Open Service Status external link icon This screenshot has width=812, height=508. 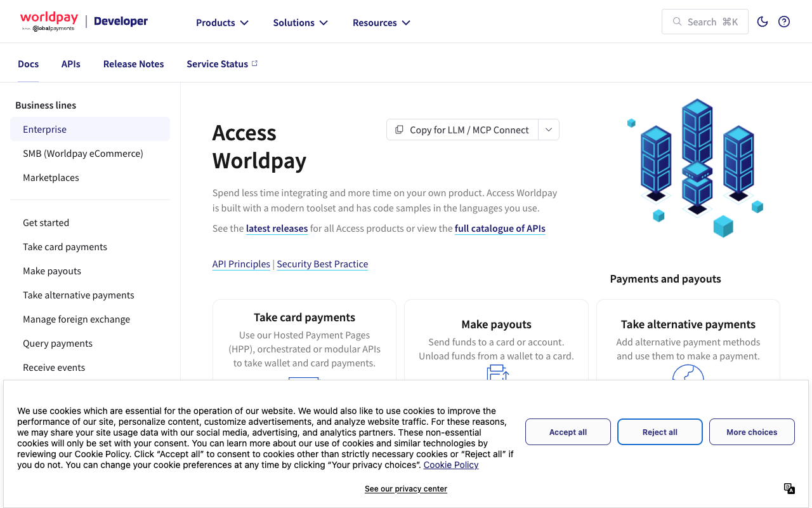click(254, 63)
